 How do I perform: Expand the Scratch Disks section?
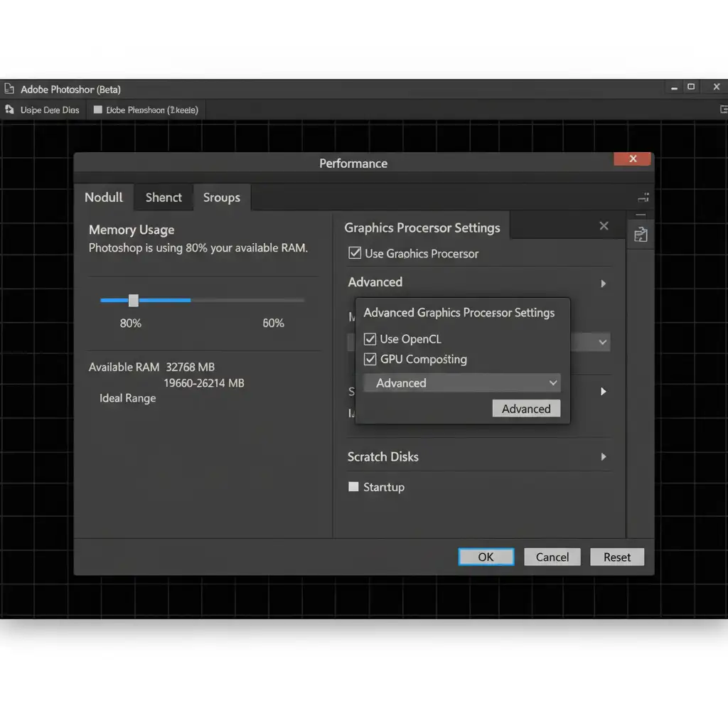tap(603, 457)
